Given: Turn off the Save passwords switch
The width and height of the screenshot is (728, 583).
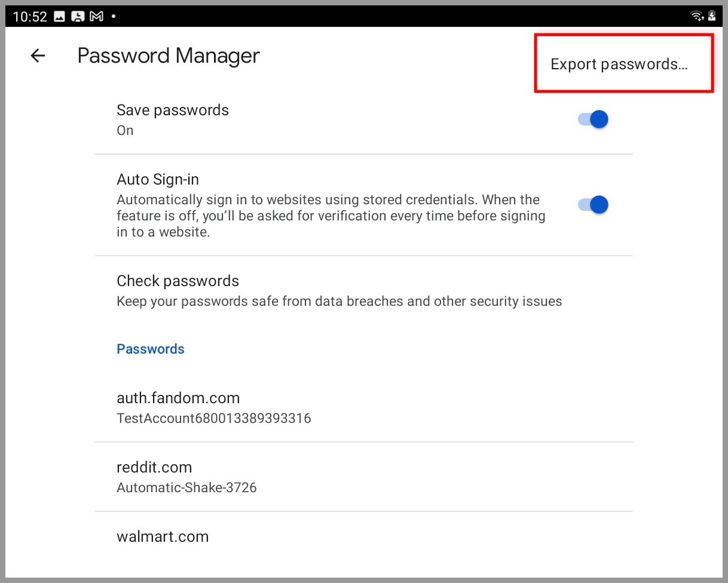Looking at the screenshot, I should coord(593,119).
